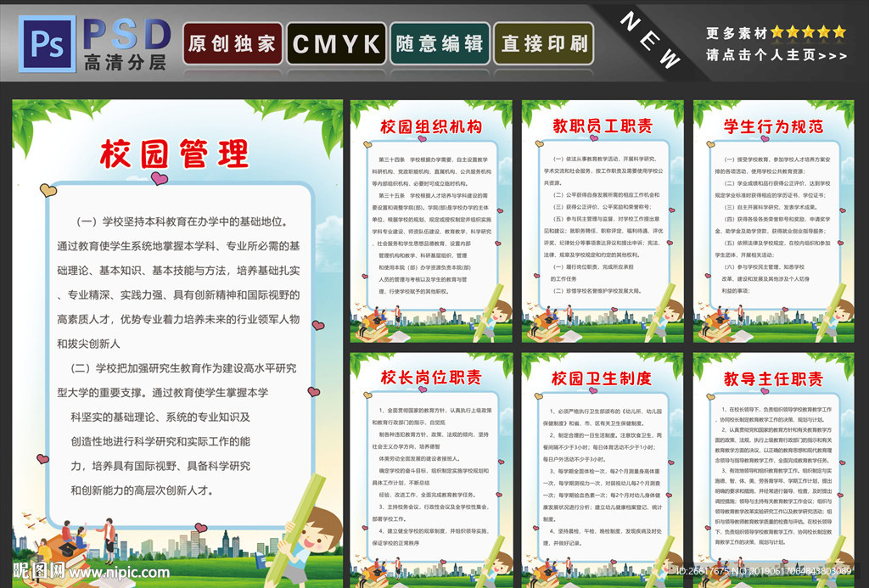Screen dimensions: 869x588
Task: Open the 校长岗位职责 poster thumbnail
Action: [x=431, y=470]
